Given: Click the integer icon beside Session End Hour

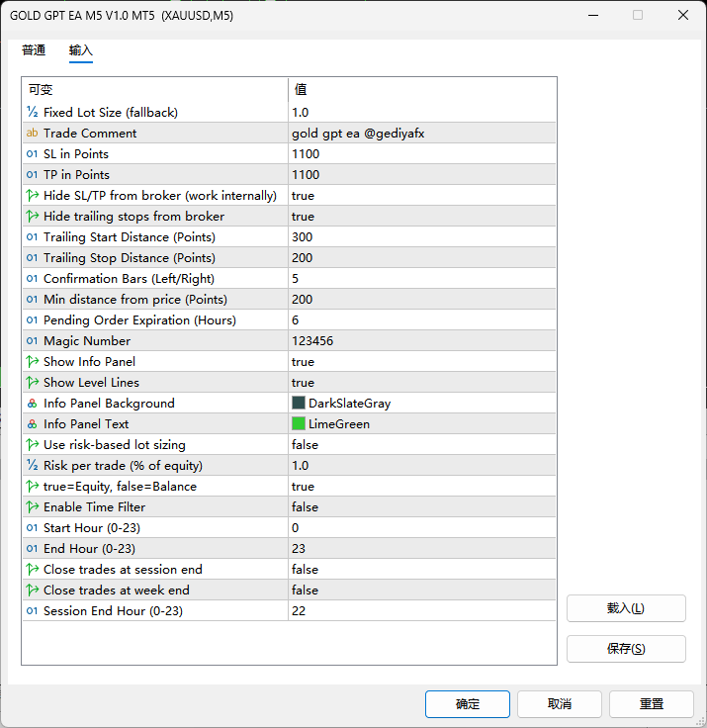Looking at the screenshot, I should [32, 610].
